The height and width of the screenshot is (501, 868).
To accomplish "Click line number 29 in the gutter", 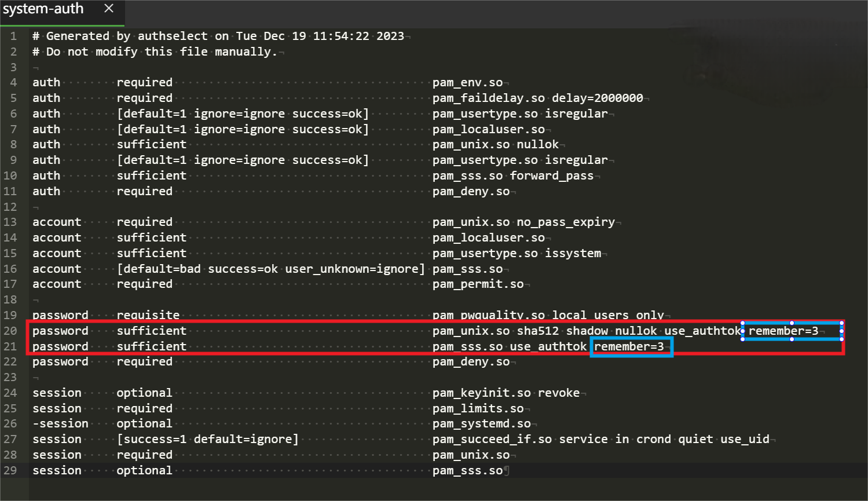I will [x=10, y=470].
